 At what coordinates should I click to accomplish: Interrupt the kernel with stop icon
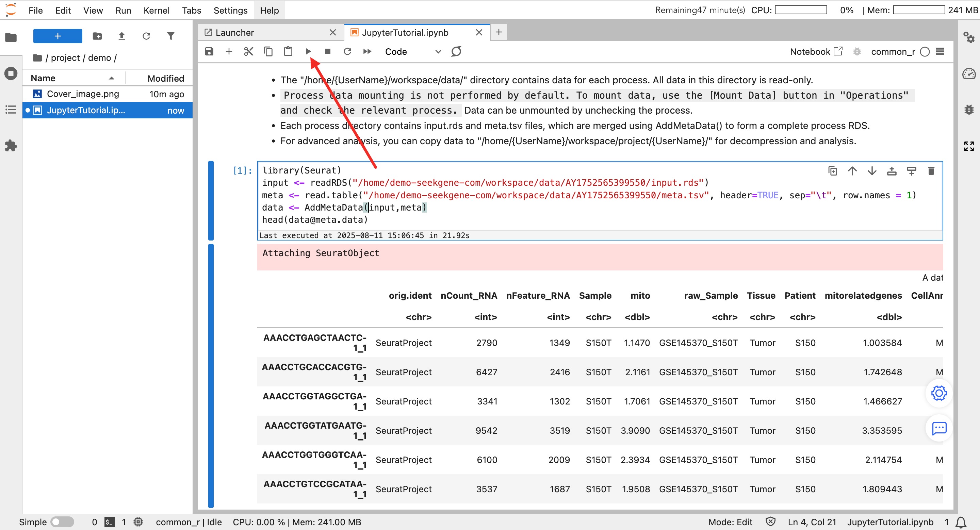[x=328, y=51]
